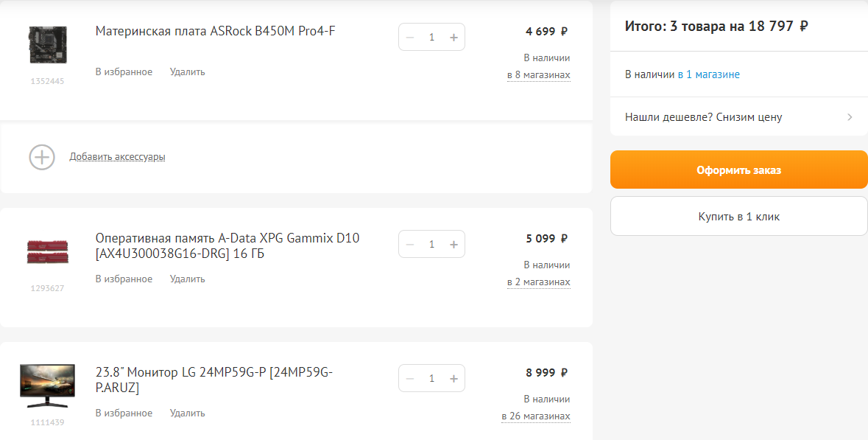The width and height of the screenshot is (868, 440).
Task: Show 'в 8 магазинах' availability for motherboard
Action: tap(538, 75)
